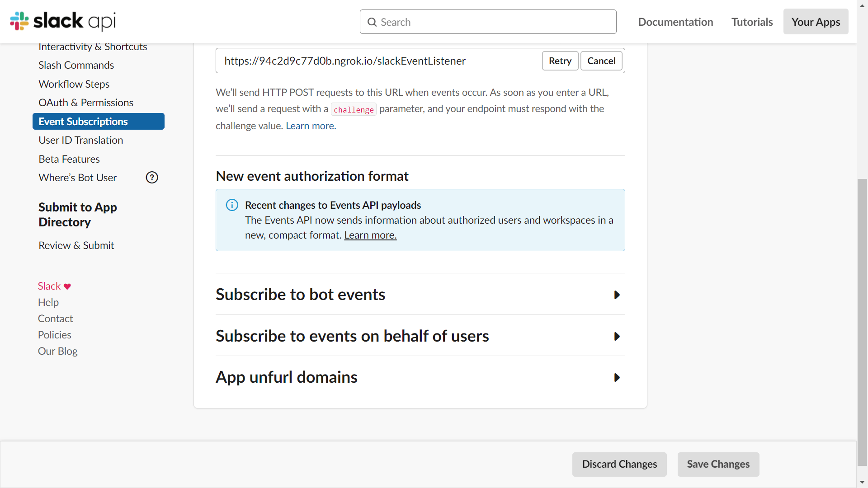Open Where's Bot User sidebar item
Viewport: 868px width, 488px height.
click(77, 178)
